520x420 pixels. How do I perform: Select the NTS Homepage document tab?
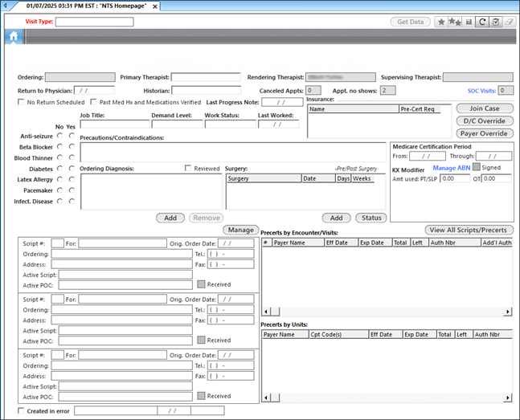click(x=86, y=6)
